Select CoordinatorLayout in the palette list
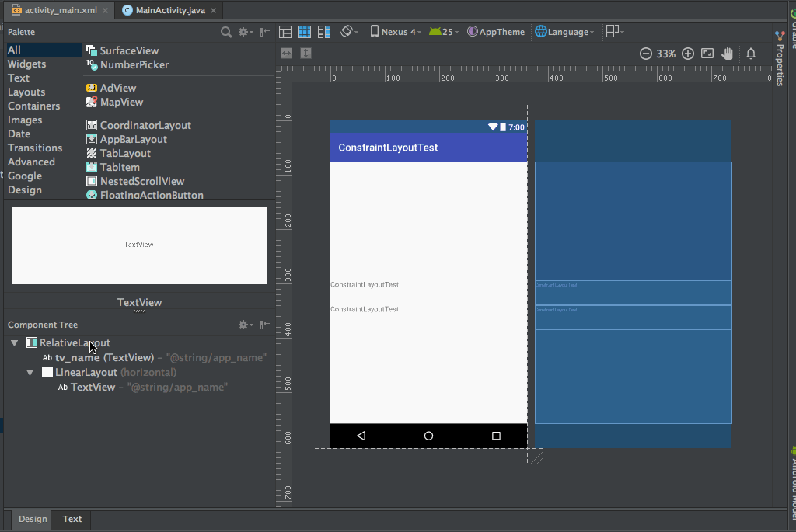Image resolution: width=796 pixels, height=532 pixels. [x=145, y=125]
